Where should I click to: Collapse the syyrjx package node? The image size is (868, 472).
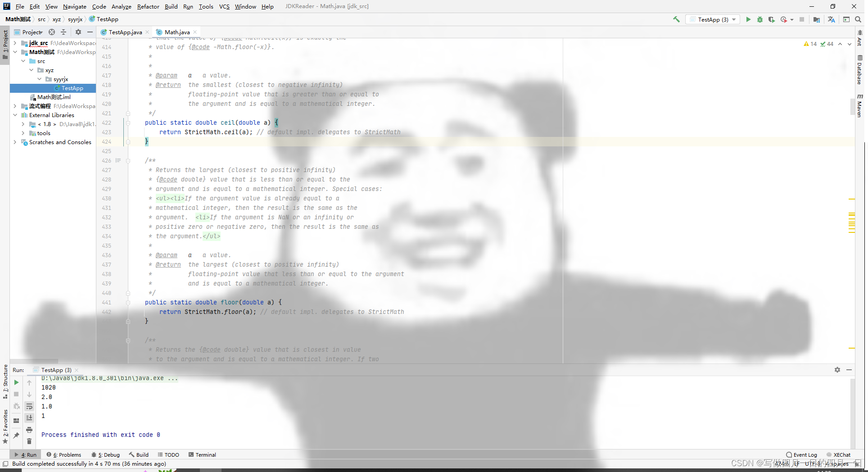pos(39,79)
